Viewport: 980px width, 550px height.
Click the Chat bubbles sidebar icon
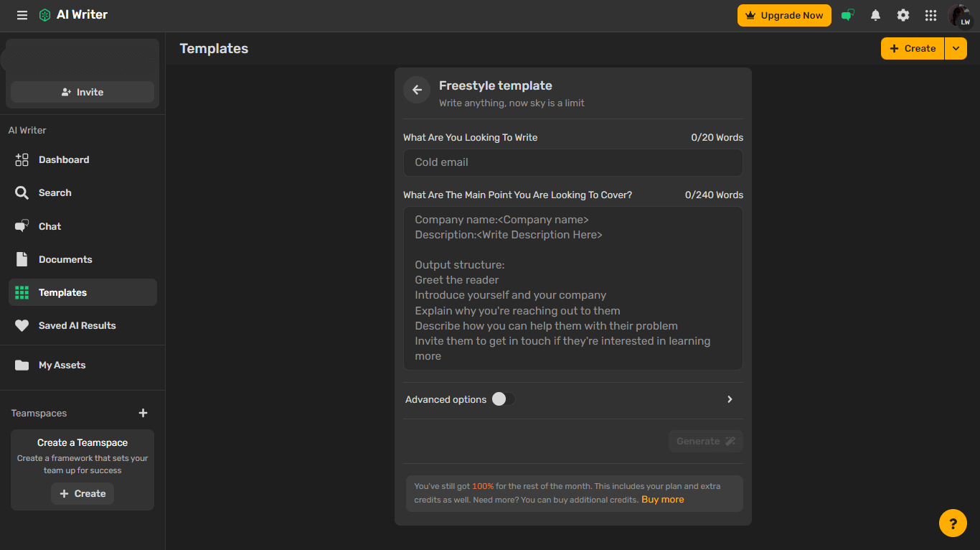[22, 226]
